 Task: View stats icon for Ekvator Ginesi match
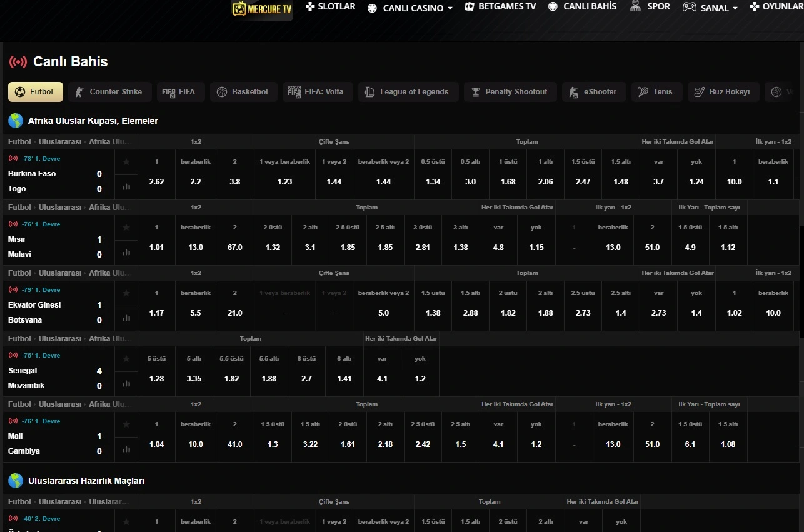[x=126, y=318]
